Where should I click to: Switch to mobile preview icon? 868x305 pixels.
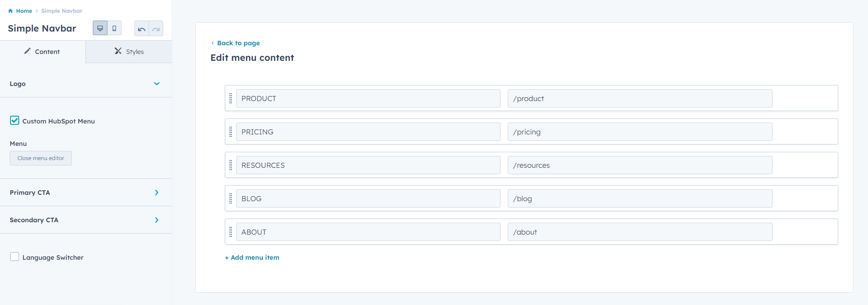click(x=114, y=28)
